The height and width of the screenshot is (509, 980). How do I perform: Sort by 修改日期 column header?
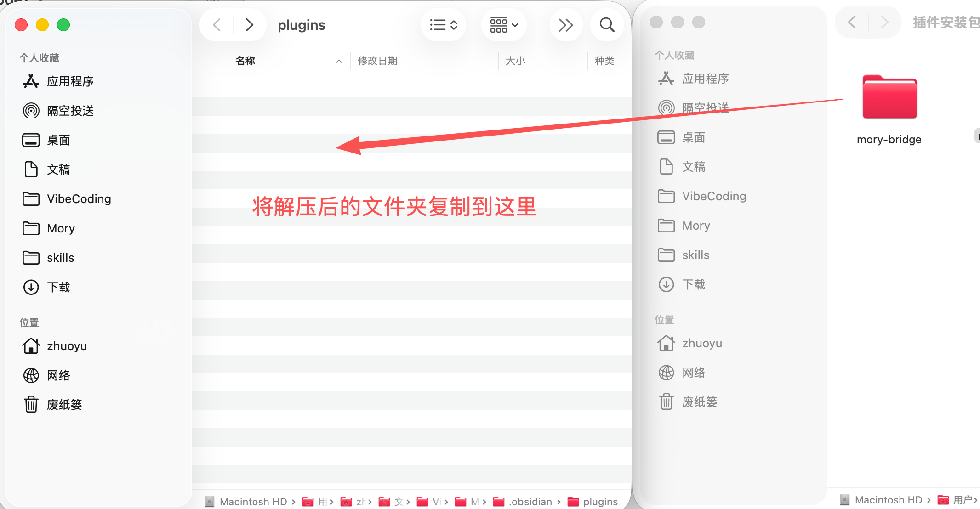[x=378, y=61]
